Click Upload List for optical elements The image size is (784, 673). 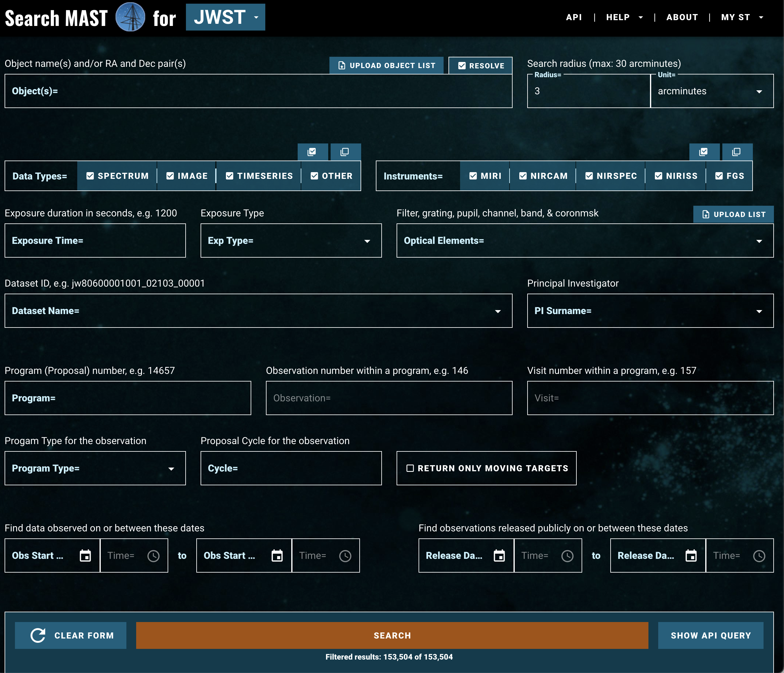[733, 214]
